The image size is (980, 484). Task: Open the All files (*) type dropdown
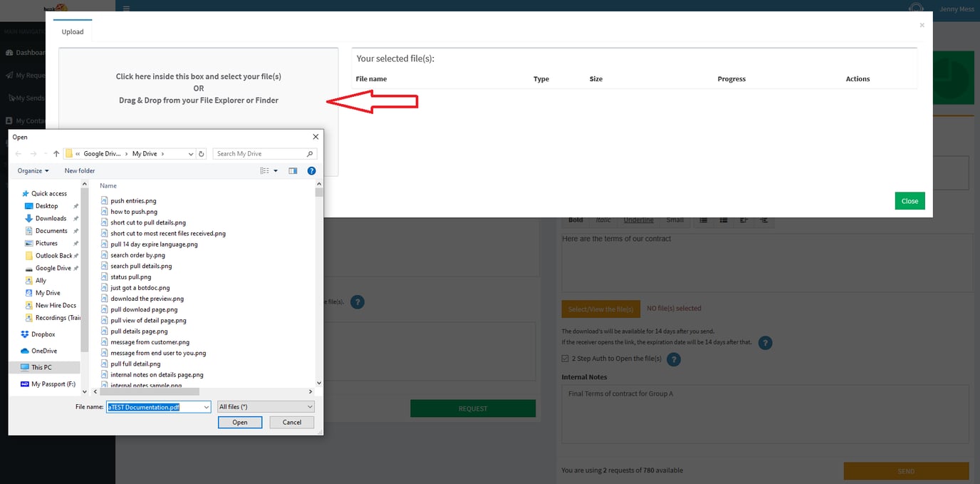click(x=266, y=407)
